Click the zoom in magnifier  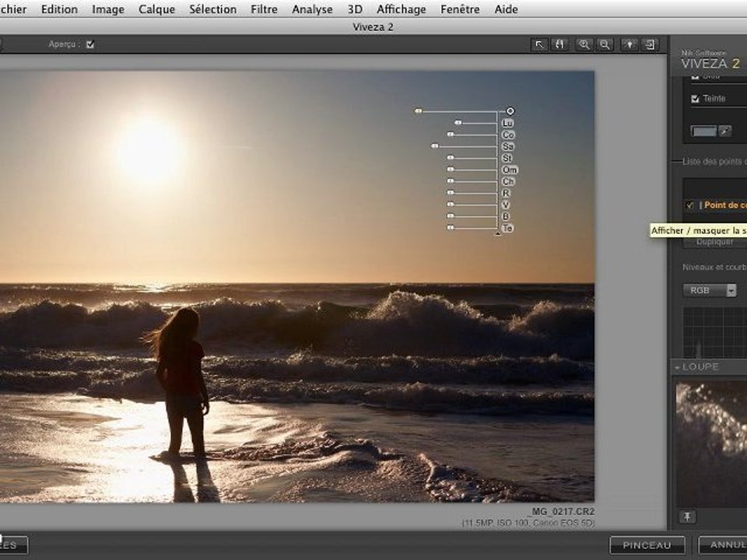point(584,45)
